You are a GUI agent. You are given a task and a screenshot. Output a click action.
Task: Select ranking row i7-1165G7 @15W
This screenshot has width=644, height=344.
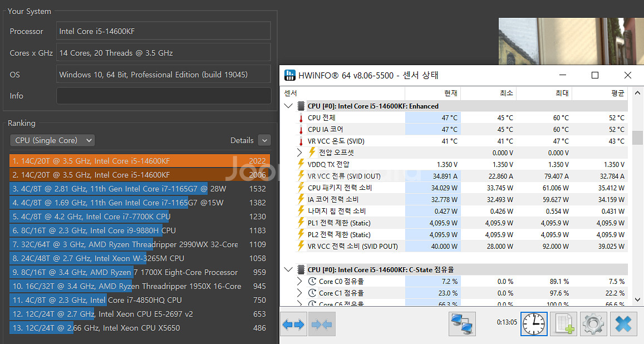coord(140,203)
